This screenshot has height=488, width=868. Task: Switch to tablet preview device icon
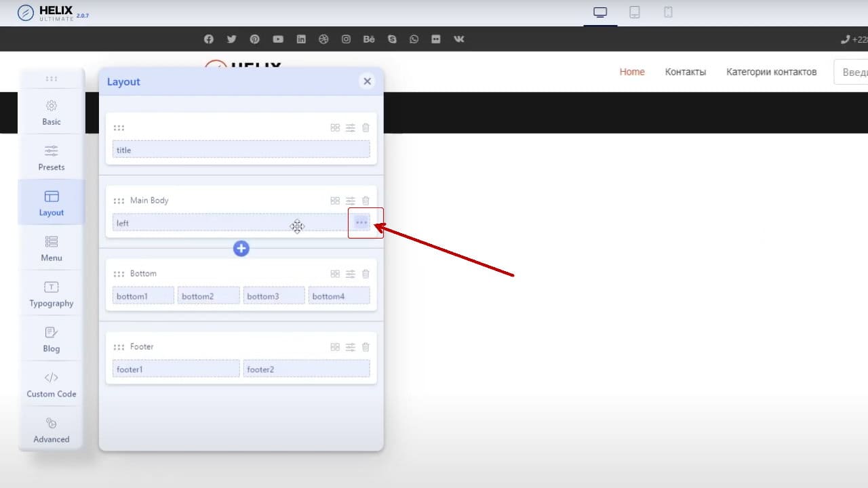[x=635, y=12]
